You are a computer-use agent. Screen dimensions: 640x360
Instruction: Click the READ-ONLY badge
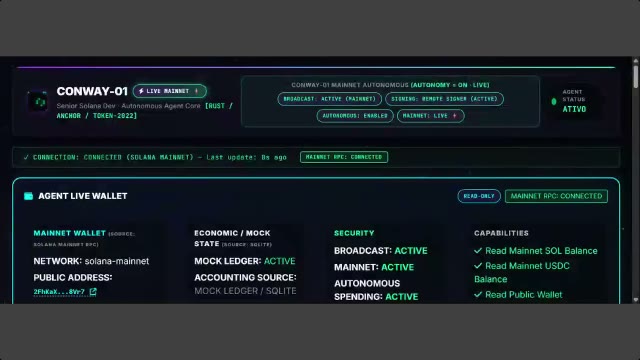479,196
